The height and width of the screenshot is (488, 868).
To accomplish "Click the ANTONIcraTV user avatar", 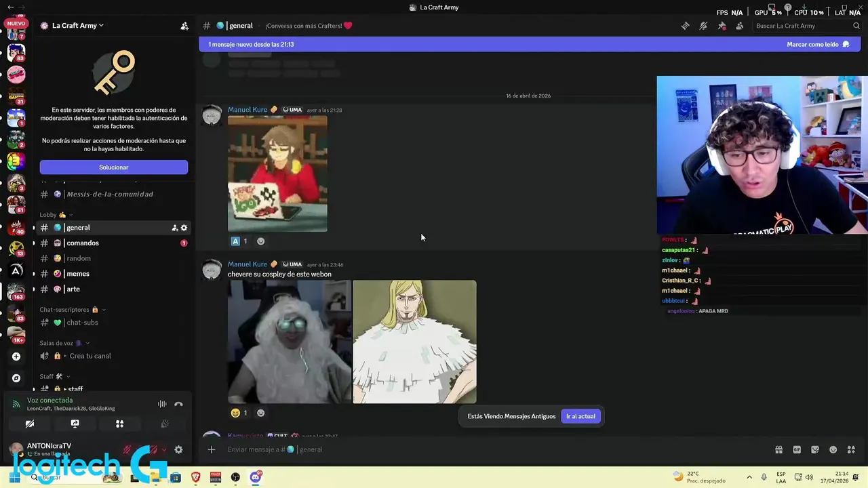I will pyautogui.click(x=15, y=449).
